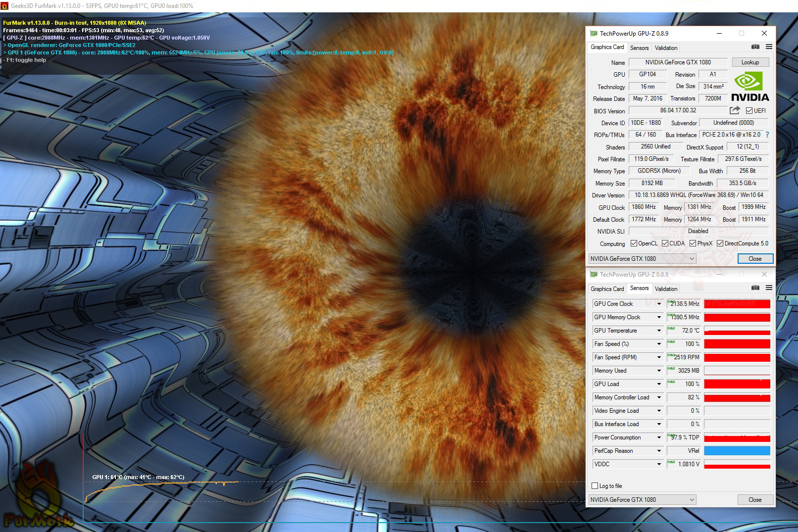
Task: Click the Fan Speed reading 2519 RPM
Action: (683, 357)
